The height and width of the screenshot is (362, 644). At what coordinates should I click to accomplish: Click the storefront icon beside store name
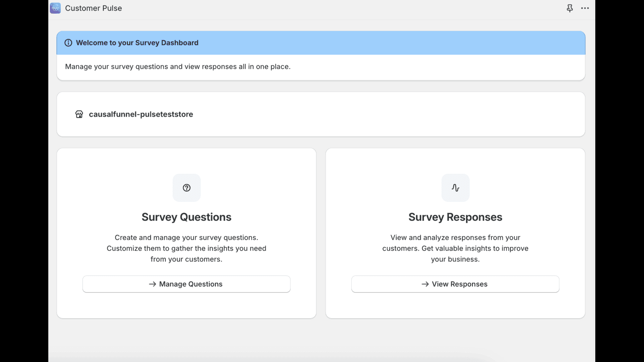coord(79,114)
